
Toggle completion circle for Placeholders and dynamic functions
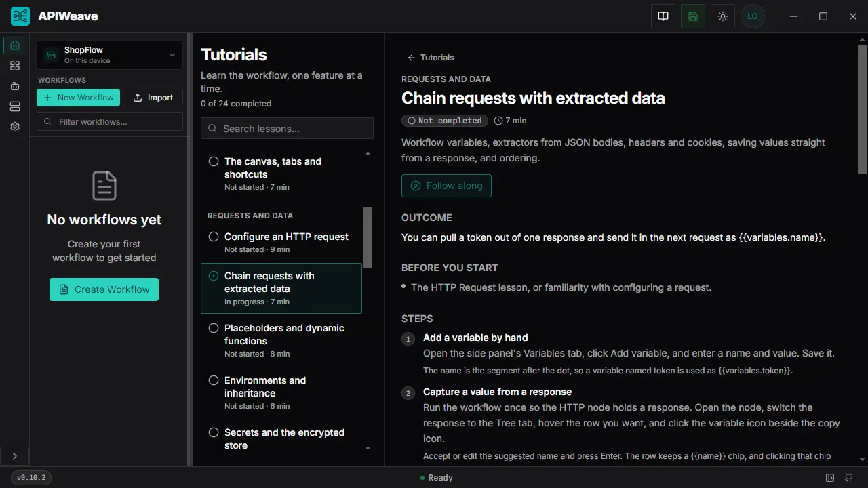click(x=214, y=328)
